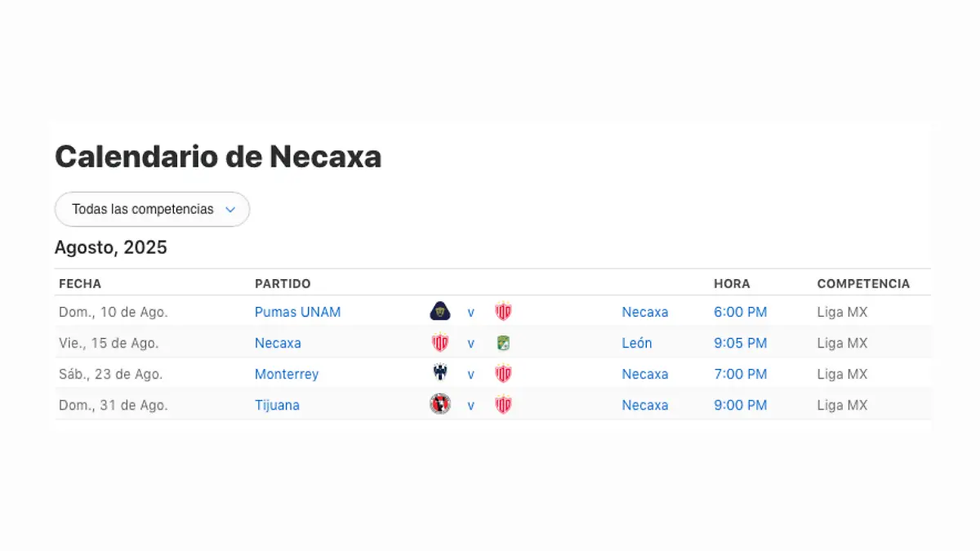Click the Necaxa crest in the Monterrey match row
The height and width of the screenshot is (551, 980).
click(x=503, y=374)
